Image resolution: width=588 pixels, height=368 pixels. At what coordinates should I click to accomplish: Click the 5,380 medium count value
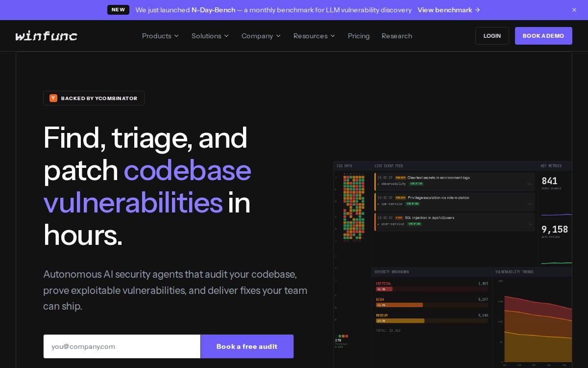(x=483, y=315)
